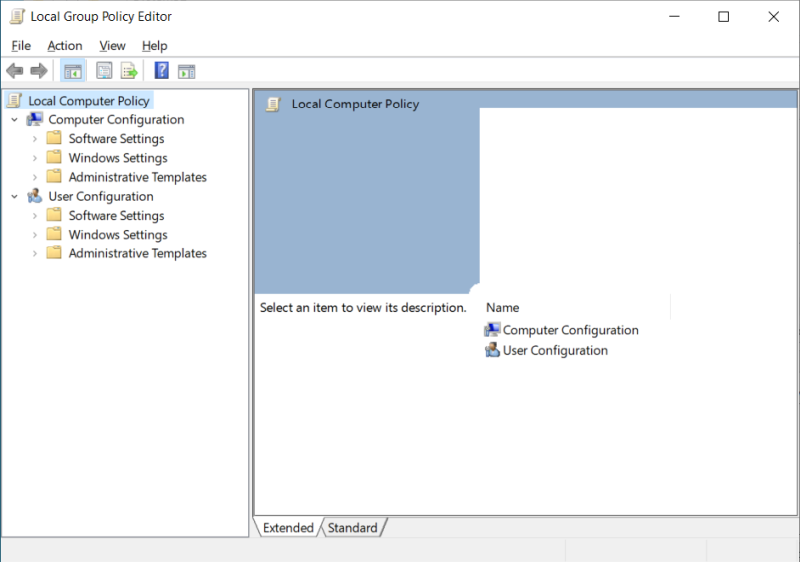Expand Administrative Templates under Computer Configuration

pos(35,177)
